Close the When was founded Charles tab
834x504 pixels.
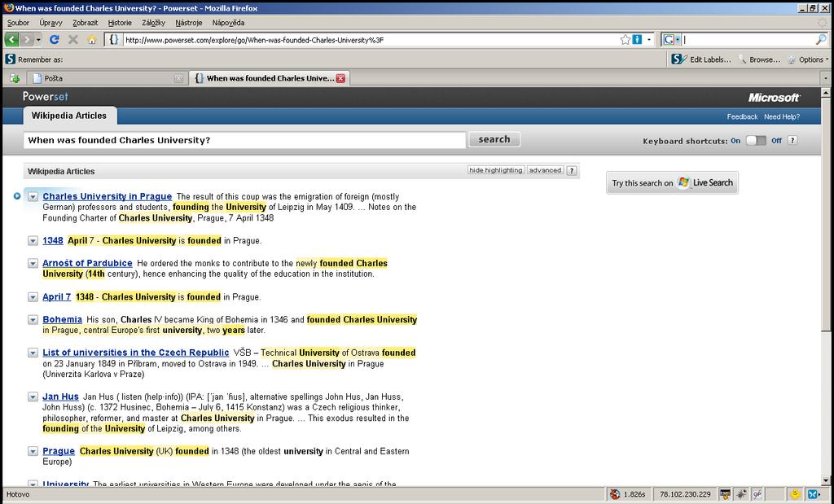[x=340, y=79]
